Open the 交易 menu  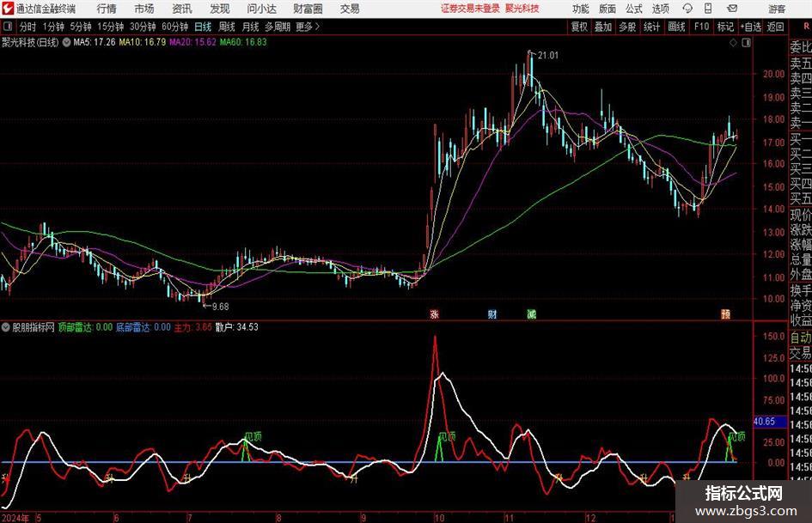coord(350,9)
